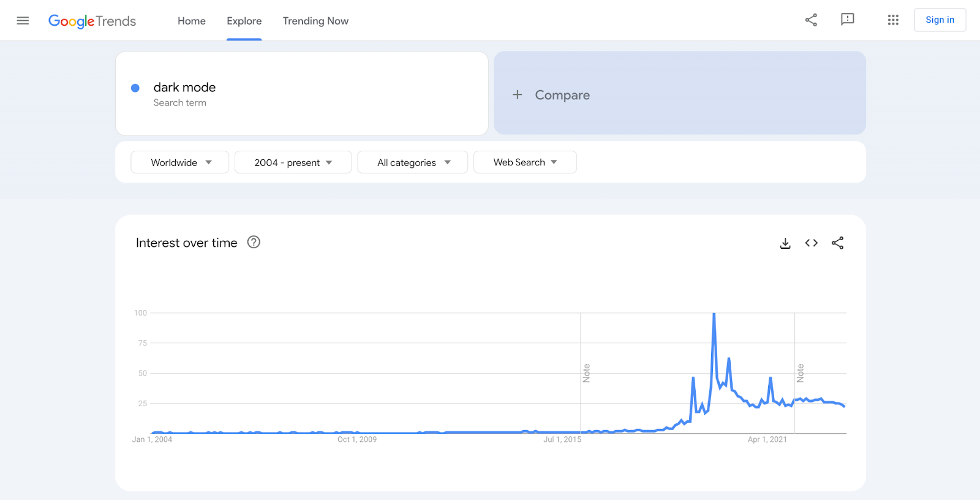Click the embed chart code icon
This screenshot has width=980, height=500.
pos(812,243)
